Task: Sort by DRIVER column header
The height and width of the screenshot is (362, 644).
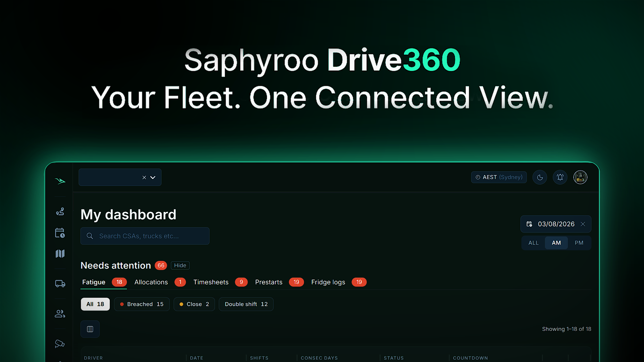Action: coord(93,358)
